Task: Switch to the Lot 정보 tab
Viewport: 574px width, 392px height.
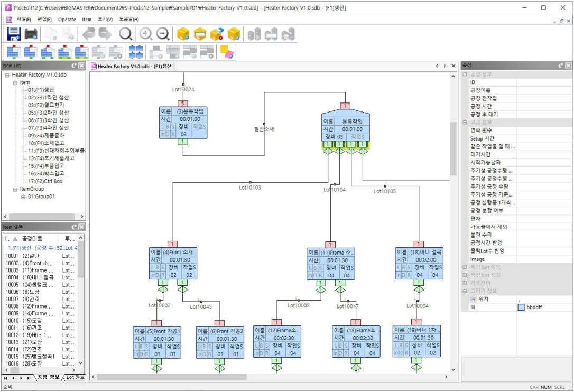Action: point(75,377)
